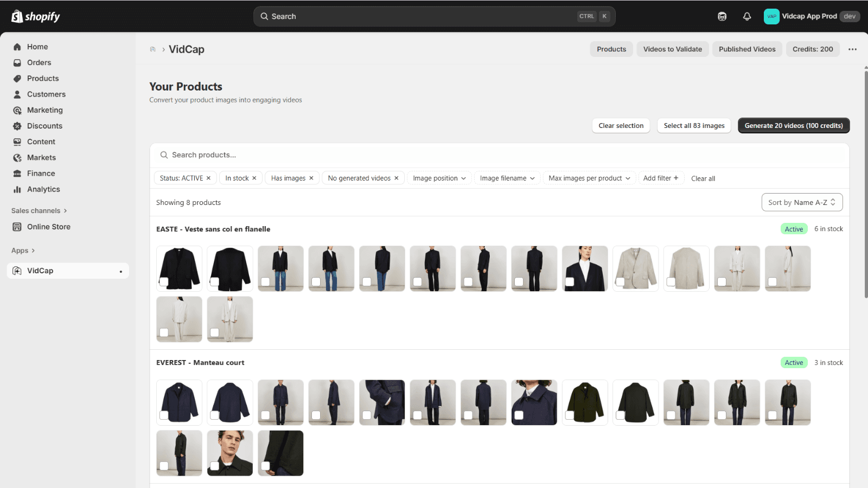The image size is (868, 488).
Task: Click the VidCap app icon in sidebar
Action: click(17, 271)
